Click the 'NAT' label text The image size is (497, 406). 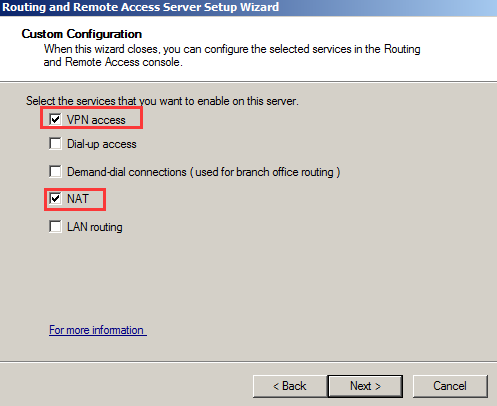pyautogui.click(x=78, y=199)
